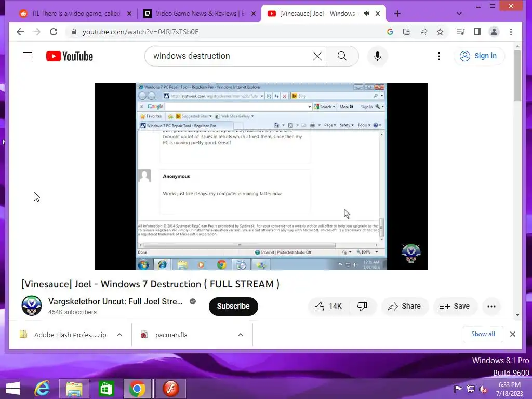Open the Chrome profile avatar
The image size is (532, 399).
point(494,32)
